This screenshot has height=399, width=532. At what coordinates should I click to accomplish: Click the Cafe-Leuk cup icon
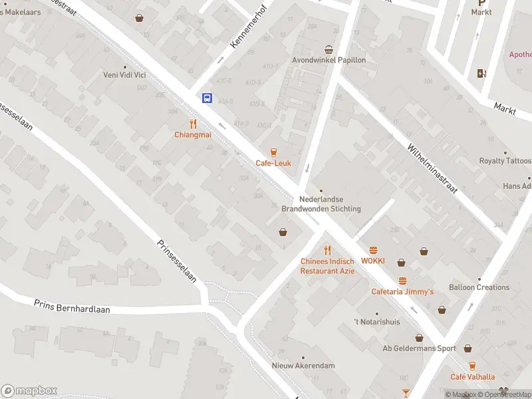273,152
